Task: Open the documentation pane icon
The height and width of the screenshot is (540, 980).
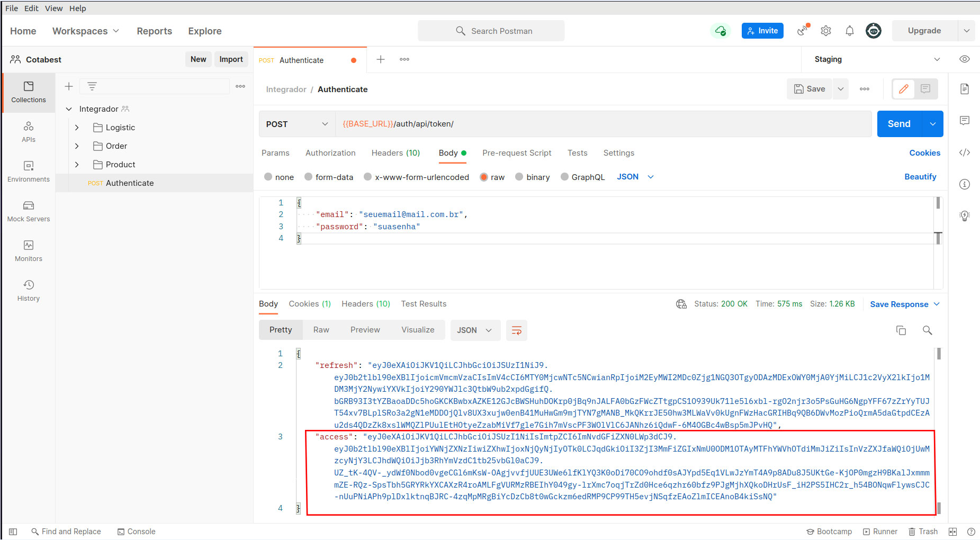Action: (x=965, y=89)
